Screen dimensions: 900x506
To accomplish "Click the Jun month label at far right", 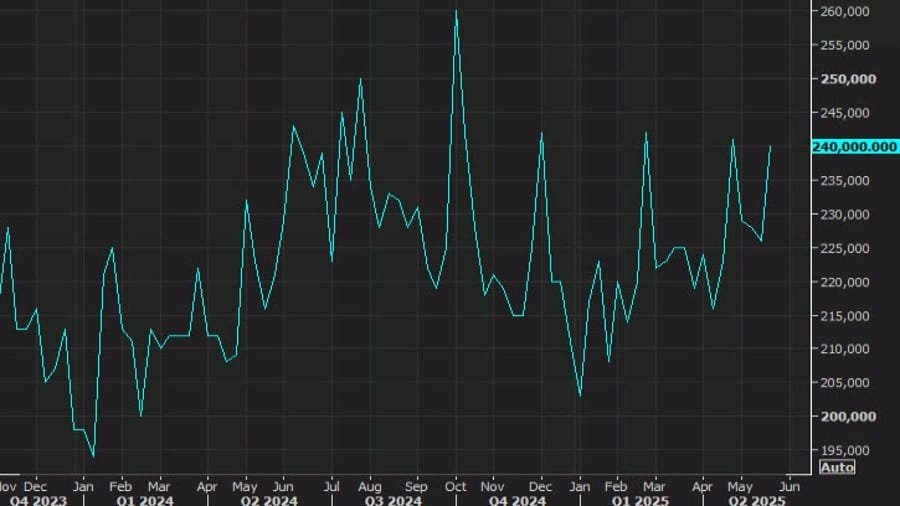I will click(x=790, y=485).
